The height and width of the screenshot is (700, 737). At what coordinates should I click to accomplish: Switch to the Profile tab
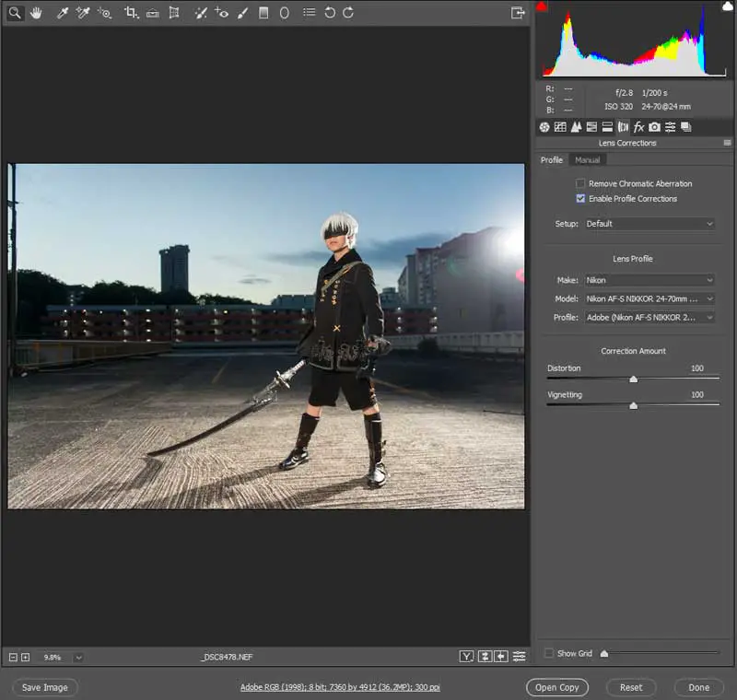[x=551, y=160]
